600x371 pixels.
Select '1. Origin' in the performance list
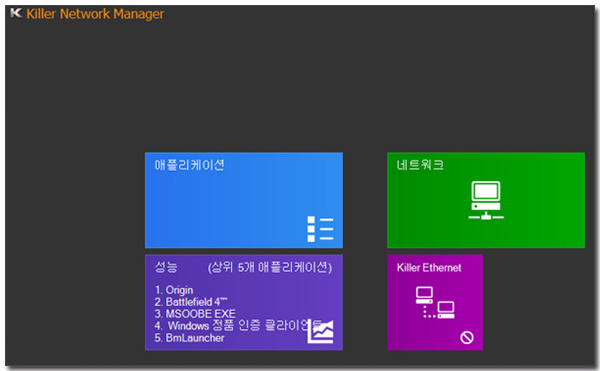pyautogui.click(x=174, y=290)
